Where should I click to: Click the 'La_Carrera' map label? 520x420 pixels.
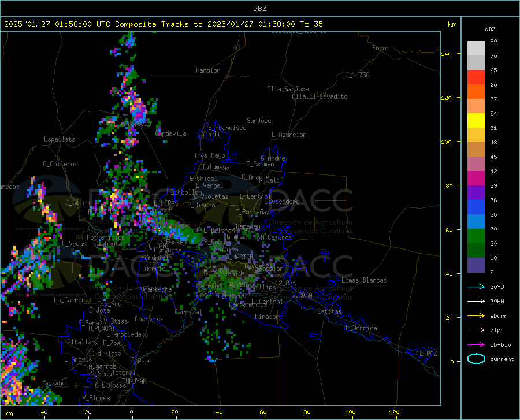pos(71,300)
